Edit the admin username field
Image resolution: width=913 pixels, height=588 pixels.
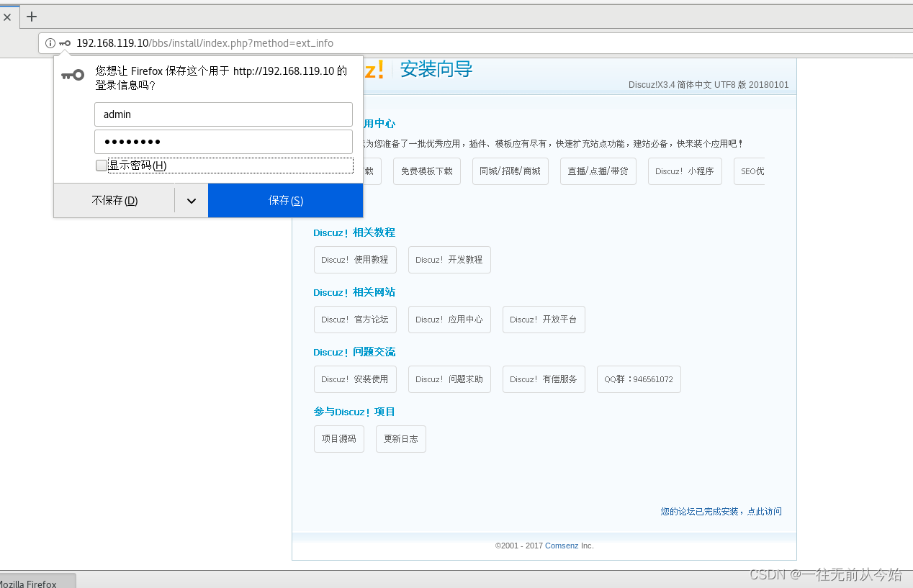click(223, 114)
